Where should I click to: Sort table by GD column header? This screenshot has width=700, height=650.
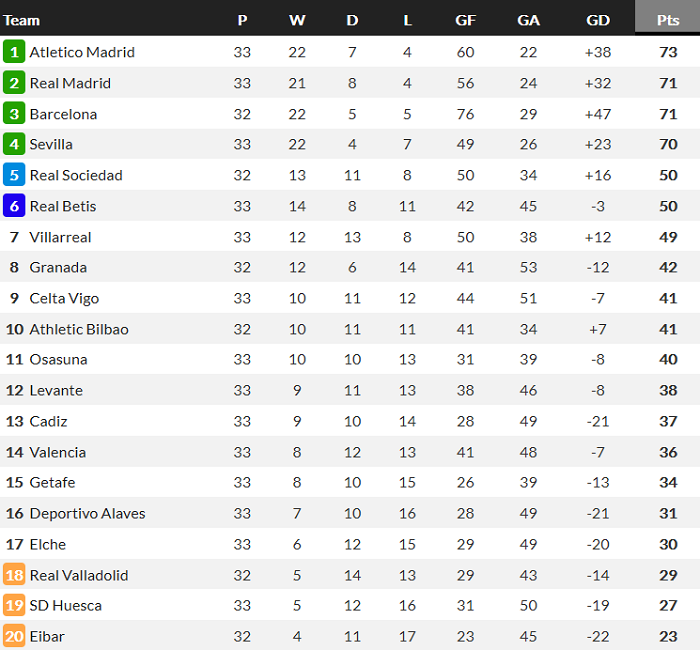coord(598,20)
